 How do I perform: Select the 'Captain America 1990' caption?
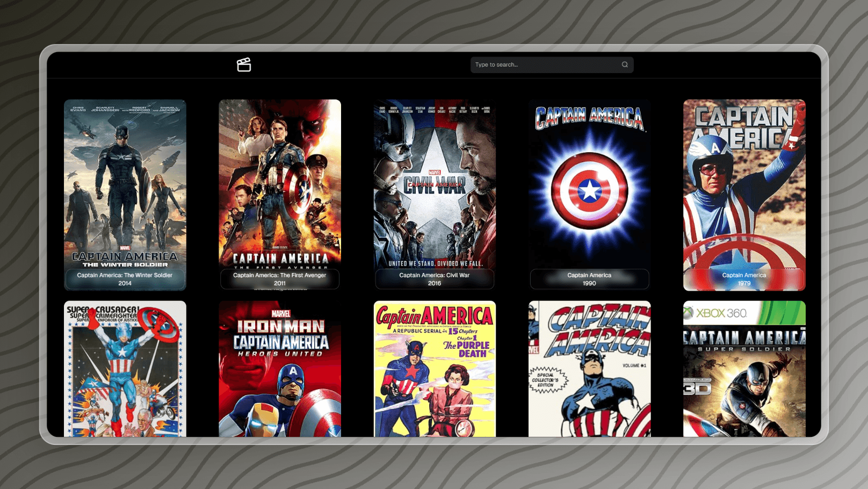click(589, 279)
